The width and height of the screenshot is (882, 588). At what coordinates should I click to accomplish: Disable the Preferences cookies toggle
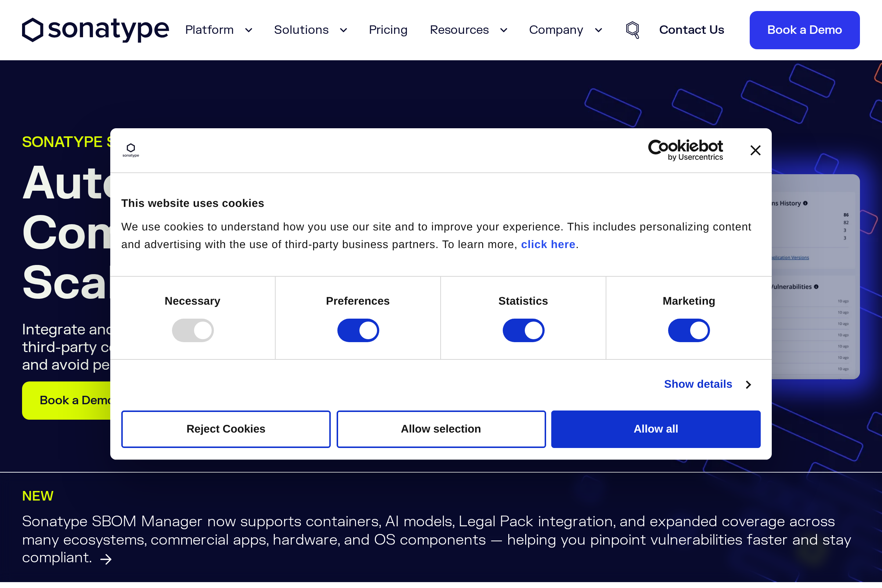(358, 330)
